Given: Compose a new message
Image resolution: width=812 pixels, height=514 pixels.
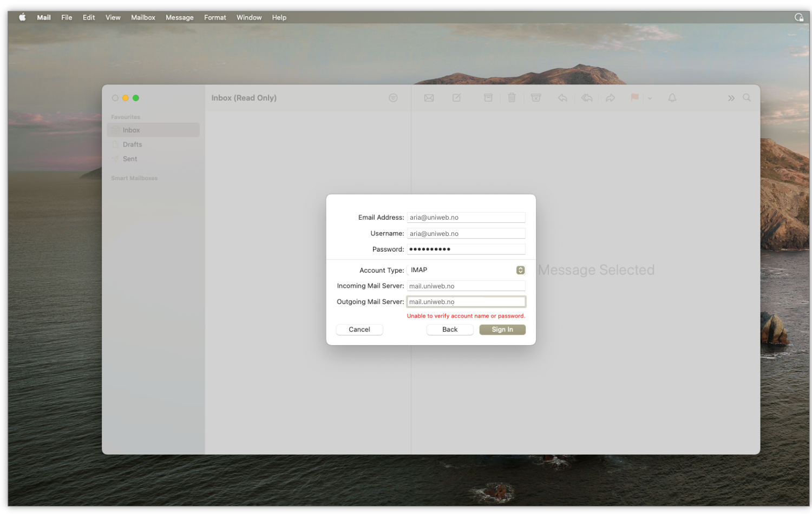Looking at the screenshot, I should [457, 98].
